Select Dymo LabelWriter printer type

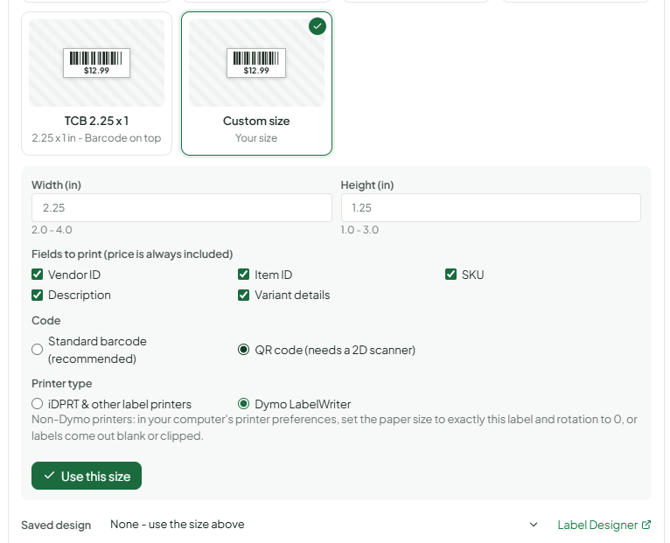click(x=244, y=404)
